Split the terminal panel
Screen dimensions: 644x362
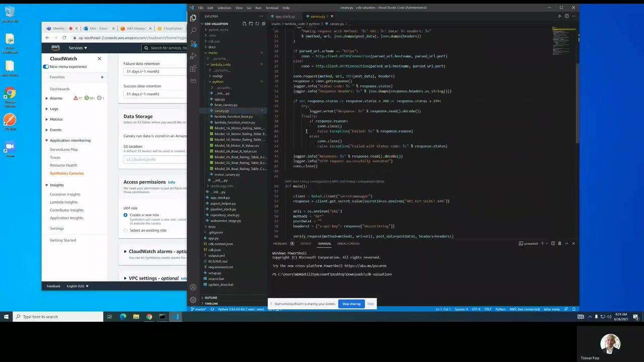tap(552, 243)
